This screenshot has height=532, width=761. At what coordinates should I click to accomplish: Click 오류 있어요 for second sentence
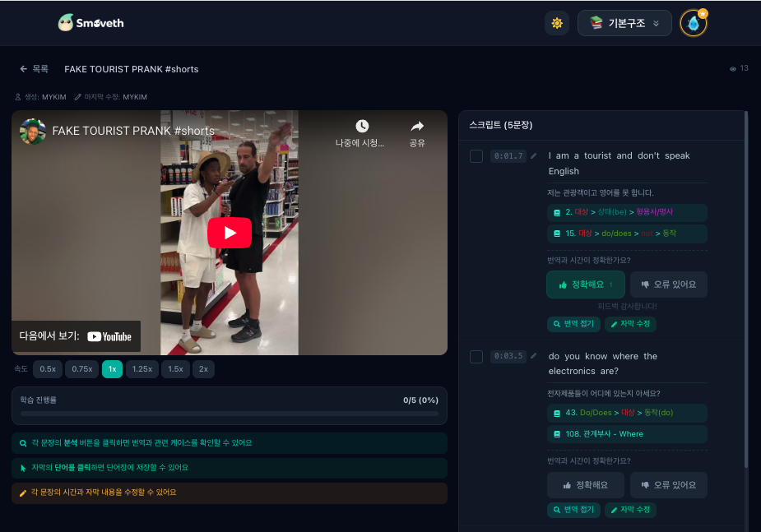pos(668,485)
